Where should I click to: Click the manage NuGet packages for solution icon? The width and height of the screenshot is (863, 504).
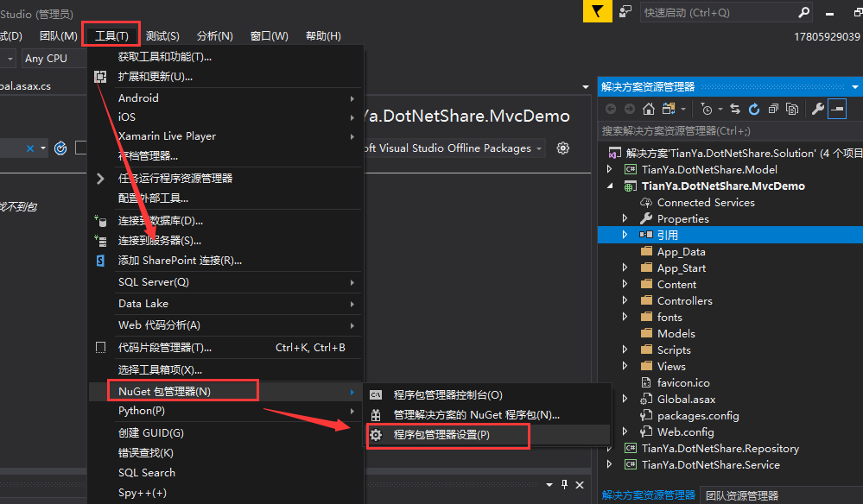coord(376,415)
